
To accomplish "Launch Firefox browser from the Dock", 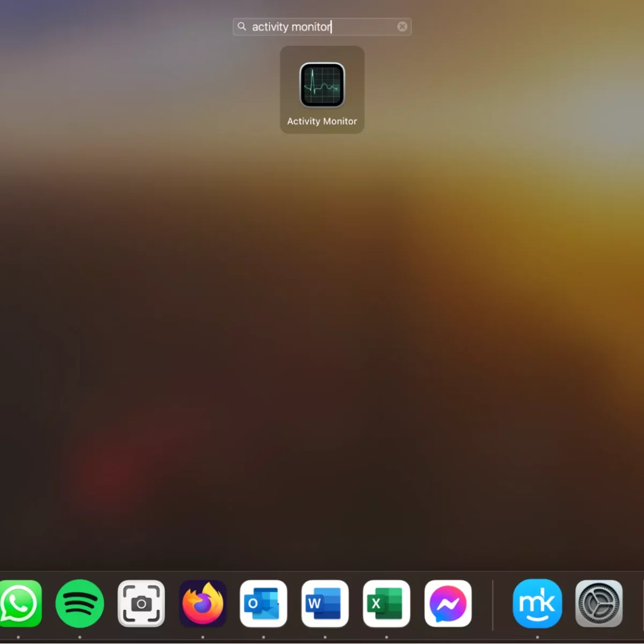I will click(x=202, y=604).
